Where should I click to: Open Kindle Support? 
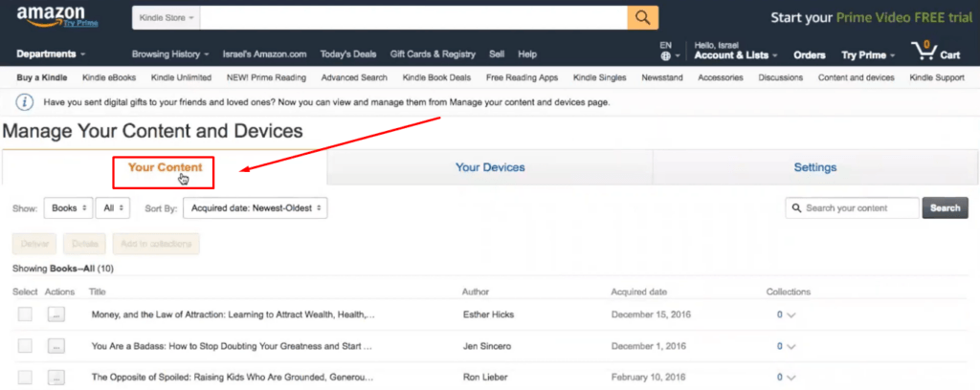(x=937, y=78)
